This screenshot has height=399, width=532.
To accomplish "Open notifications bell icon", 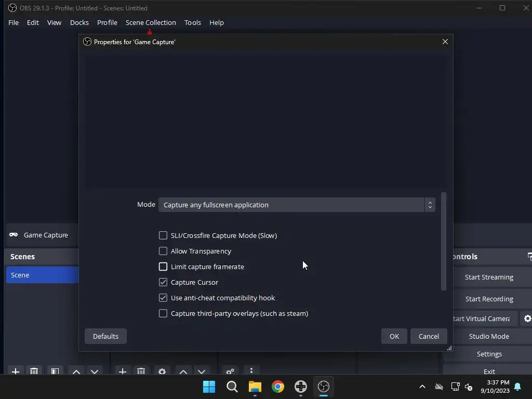I will pos(518,387).
